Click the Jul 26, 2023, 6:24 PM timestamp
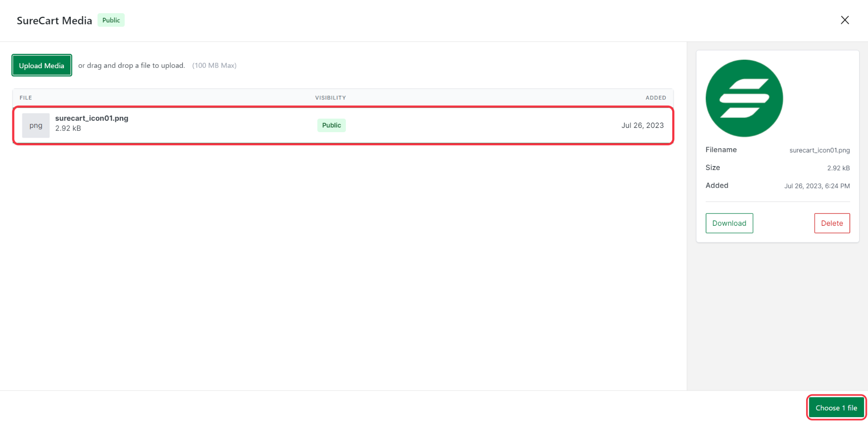Screen dimensions: 868x427 pyautogui.click(x=817, y=186)
